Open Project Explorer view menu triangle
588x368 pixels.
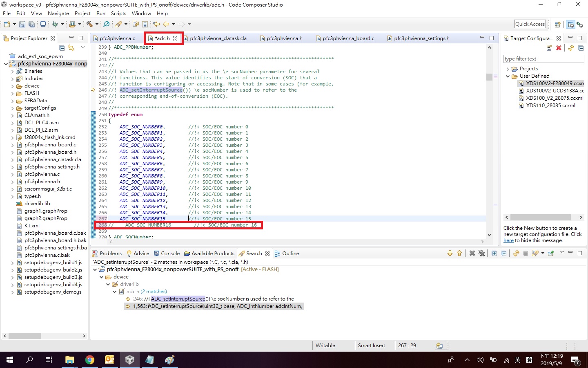click(x=83, y=47)
